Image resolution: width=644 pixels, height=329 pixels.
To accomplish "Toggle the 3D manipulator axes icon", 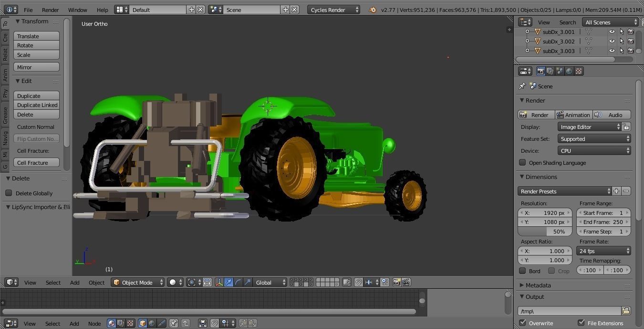I will click(219, 282).
